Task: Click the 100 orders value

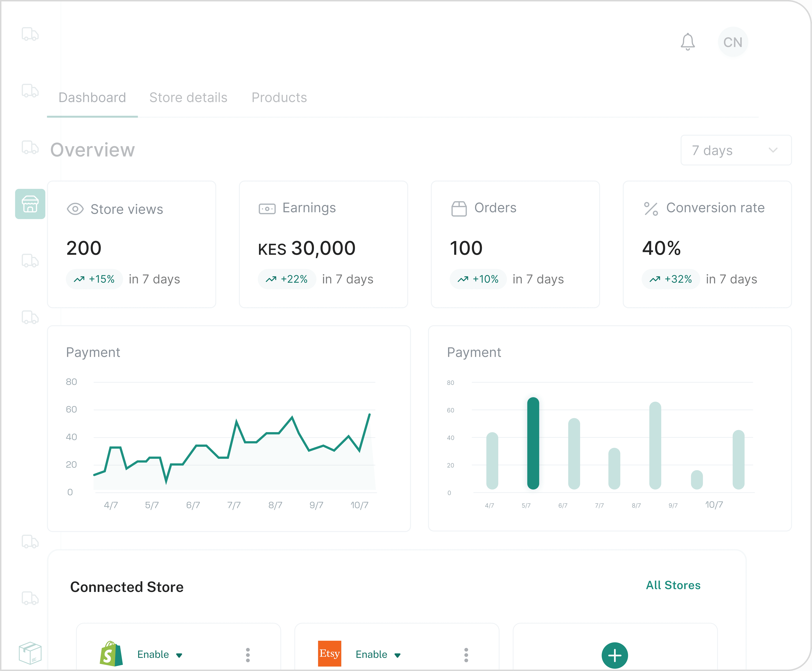Action: click(x=466, y=248)
